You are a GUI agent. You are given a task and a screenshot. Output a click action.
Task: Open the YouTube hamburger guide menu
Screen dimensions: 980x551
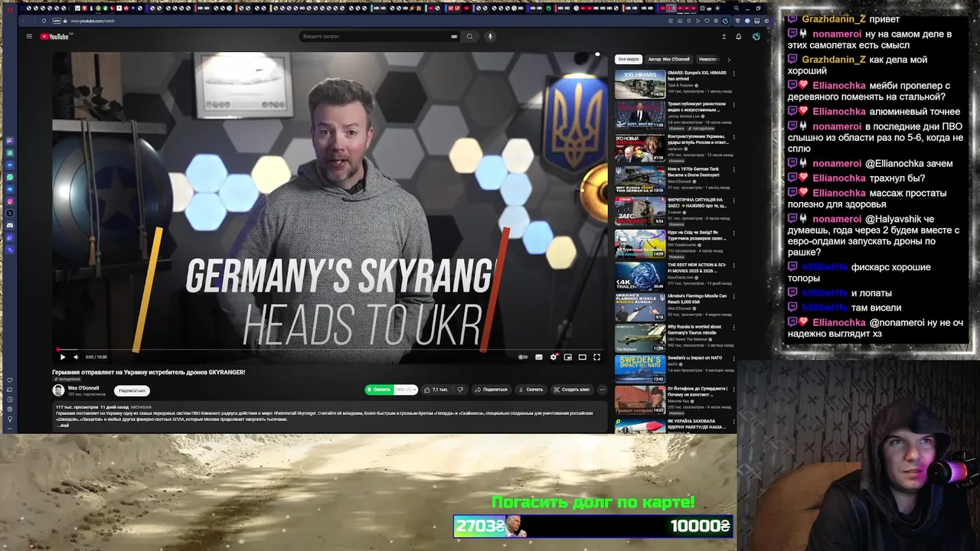click(29, 36)
